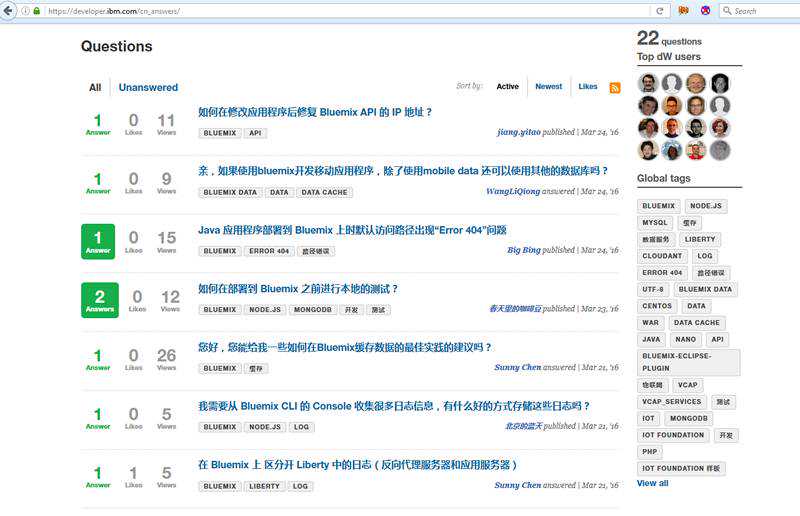Open last avatar in first Top dW users row
This screenshot has width=800, height=516.
(x=720, y=83)
